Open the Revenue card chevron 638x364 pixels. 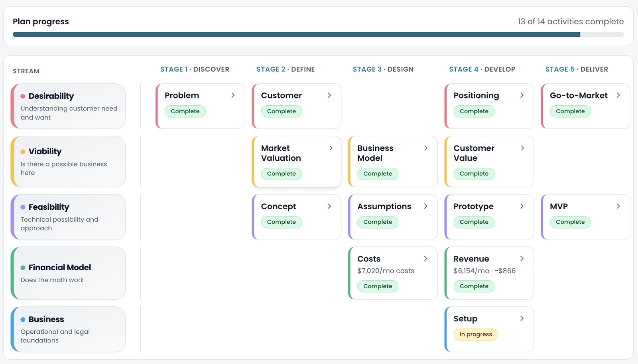pyautogui.click(x=522, y=259)
